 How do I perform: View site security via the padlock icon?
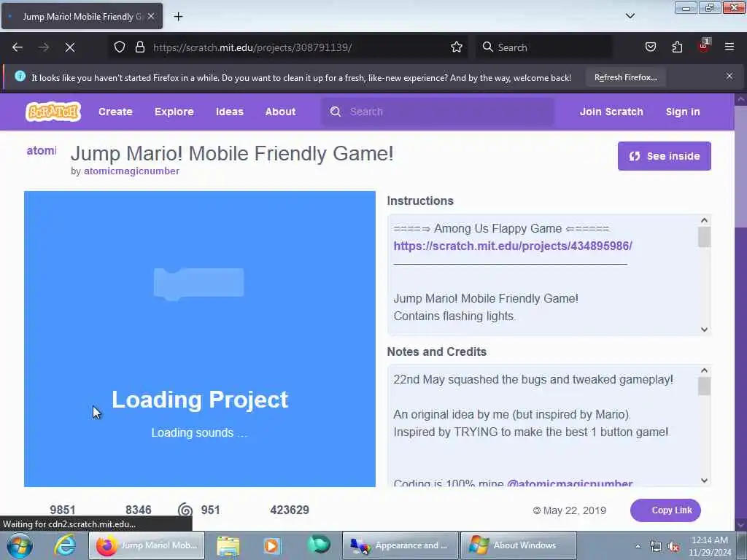point(139,47)
